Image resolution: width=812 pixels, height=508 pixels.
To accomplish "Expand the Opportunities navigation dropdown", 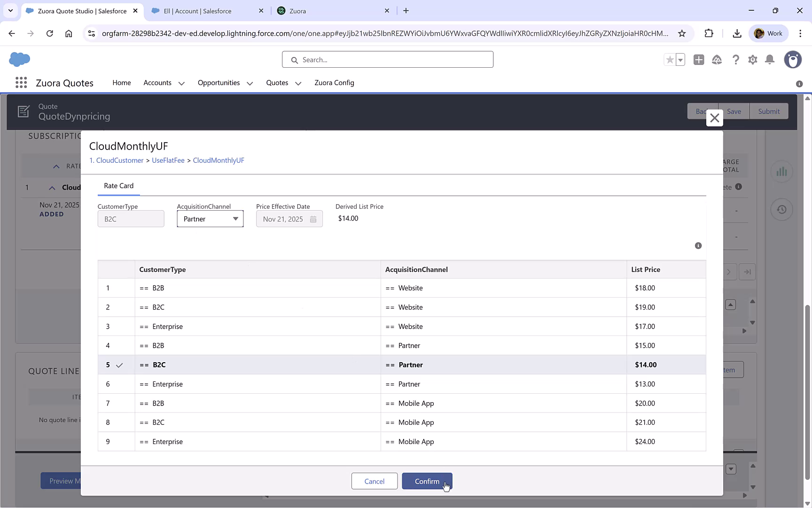I will coord(249,83).
